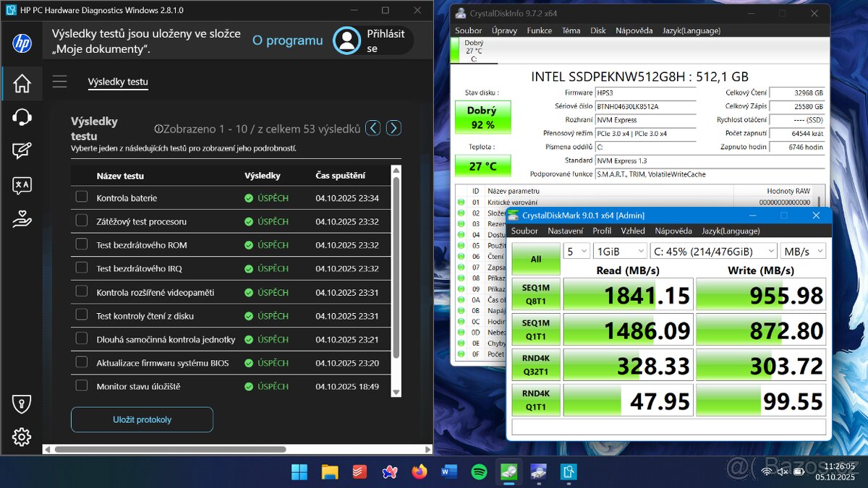The width and height of the screenshot is (868, 488).
Task: Click the Uložit protokoly button
Action: point(142,419)
